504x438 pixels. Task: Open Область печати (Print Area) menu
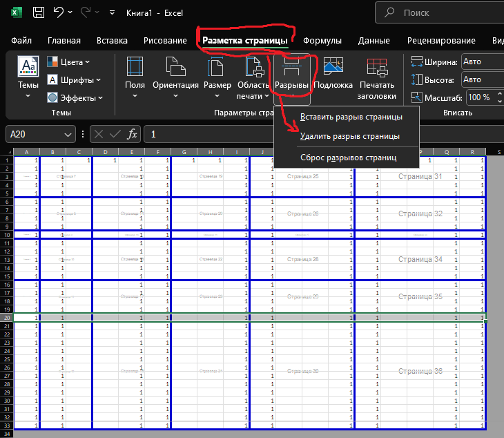point(253,79)
